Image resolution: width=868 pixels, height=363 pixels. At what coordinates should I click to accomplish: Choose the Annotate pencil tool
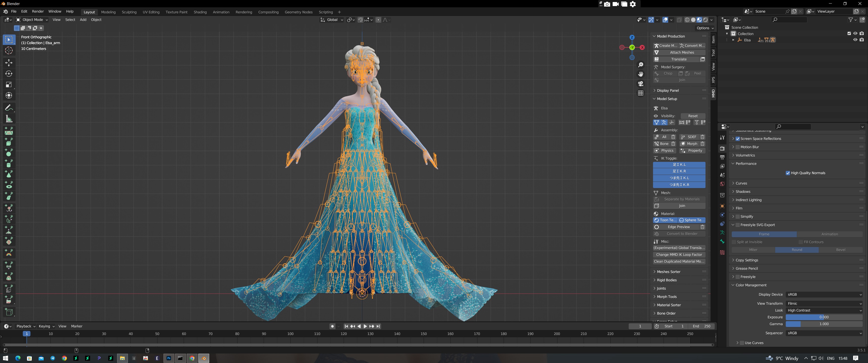[9, 108]
